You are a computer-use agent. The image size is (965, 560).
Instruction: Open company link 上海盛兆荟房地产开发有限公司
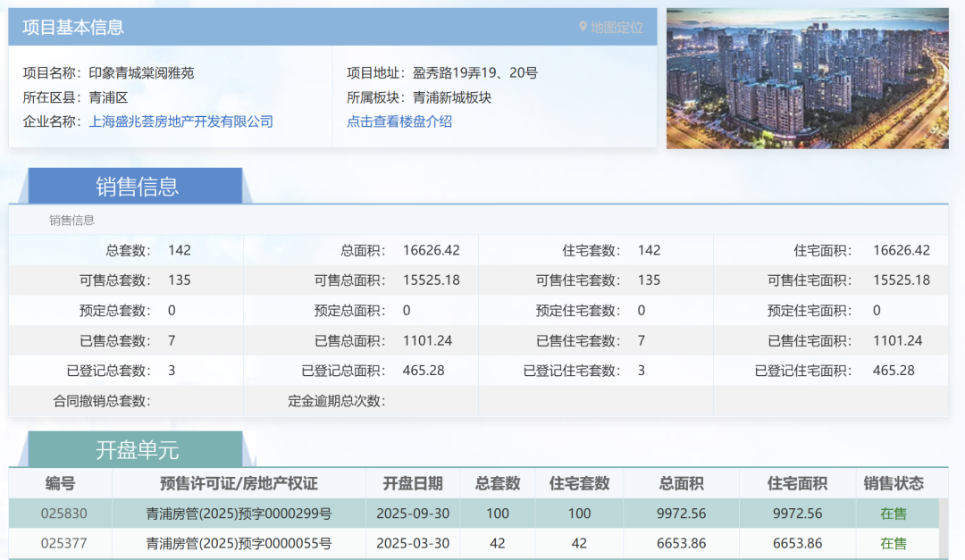[x=180, y=121]
